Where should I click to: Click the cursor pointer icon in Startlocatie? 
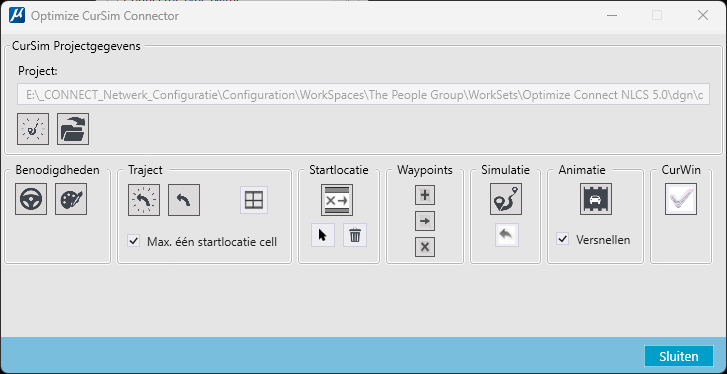pyautogui.click(x=323, y=235)
